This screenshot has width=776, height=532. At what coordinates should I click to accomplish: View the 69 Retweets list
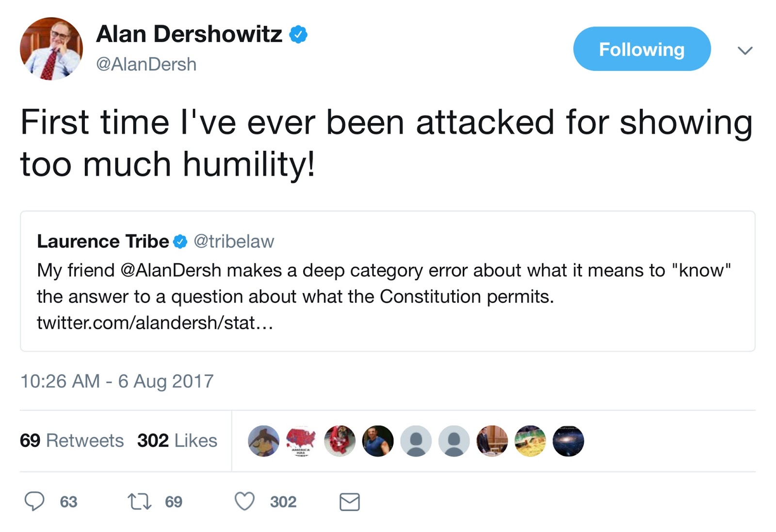pyautogui.click(x=71, y=440)
